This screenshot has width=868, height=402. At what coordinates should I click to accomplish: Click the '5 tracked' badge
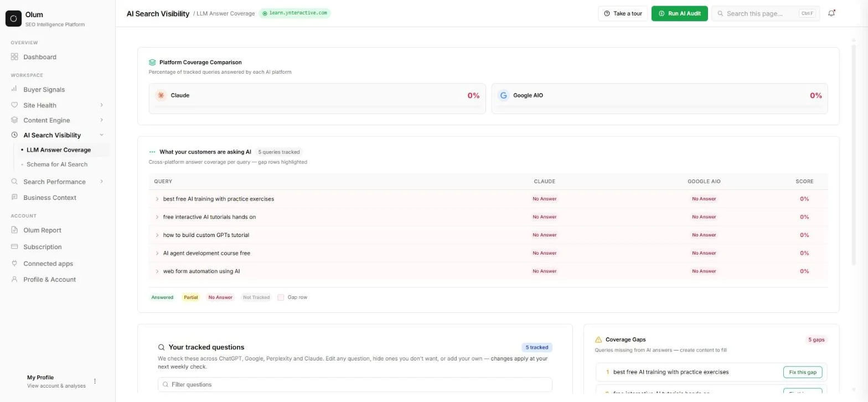click(x=537, y=348)
